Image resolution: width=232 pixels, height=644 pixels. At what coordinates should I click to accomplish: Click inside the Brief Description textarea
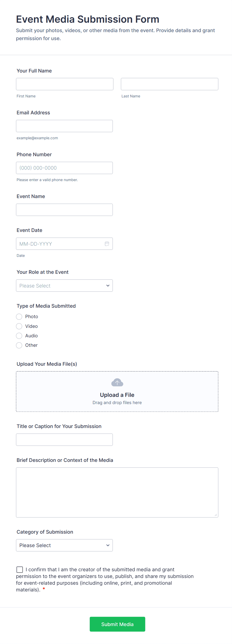117,492
